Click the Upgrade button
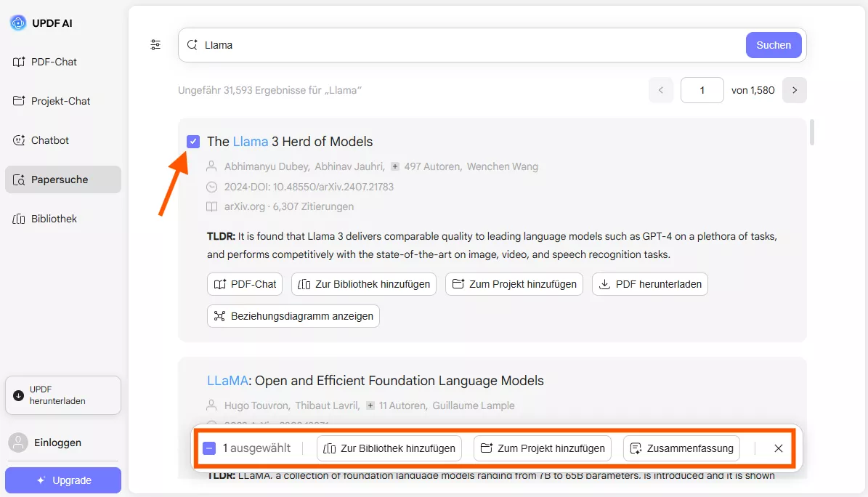This screenshot has height=497, width=868. [63, 480]
